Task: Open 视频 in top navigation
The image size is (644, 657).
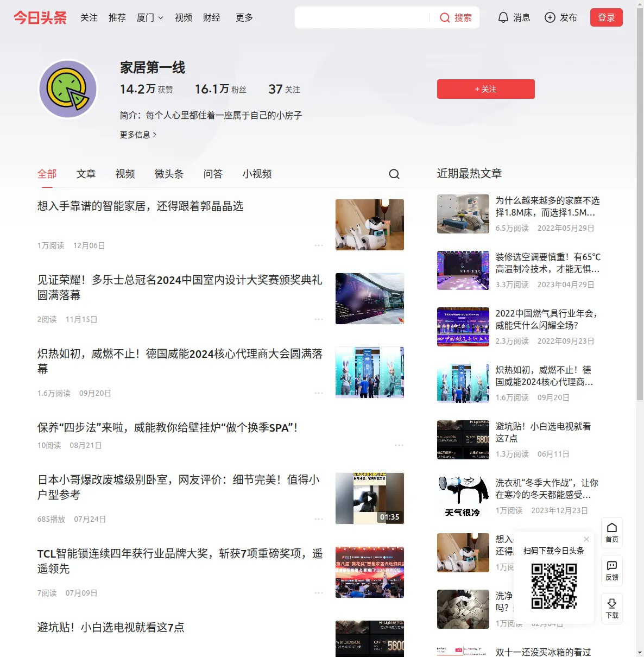Action: pos(184,18)
